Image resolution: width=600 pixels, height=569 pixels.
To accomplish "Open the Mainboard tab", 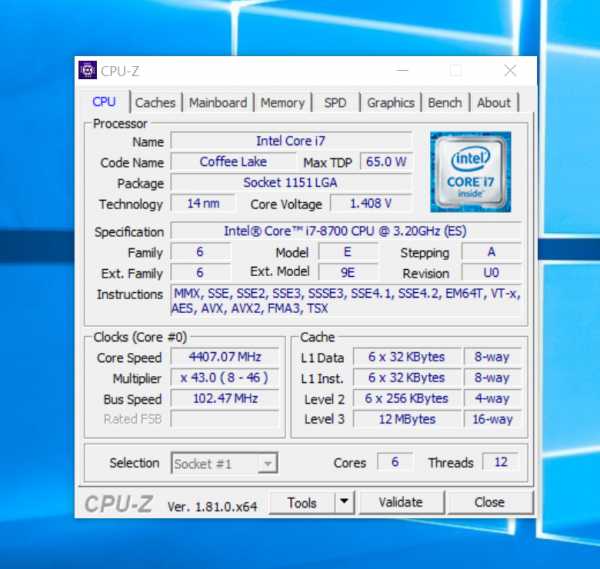I will pyautogui.click(x=218, y=103).
